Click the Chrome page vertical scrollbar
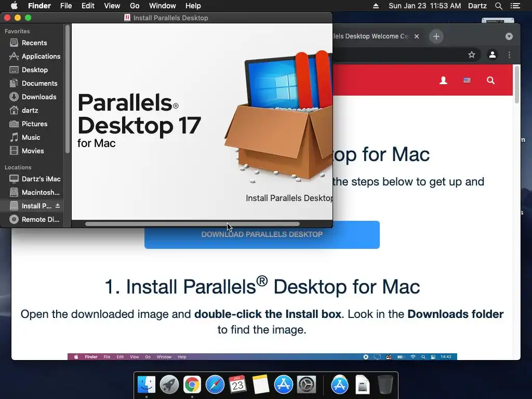Image resolution: width=532 pixels, height=399 pixels. pyautogui.click(x=517, y=85)
